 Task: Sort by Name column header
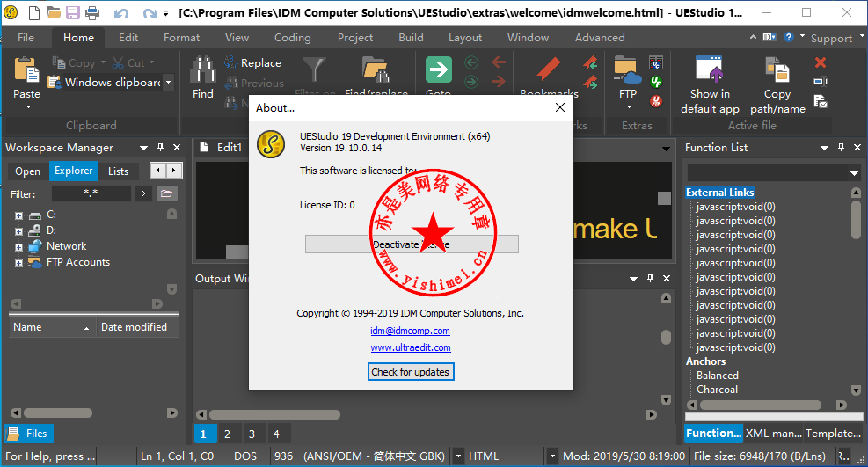click(52, 327)
